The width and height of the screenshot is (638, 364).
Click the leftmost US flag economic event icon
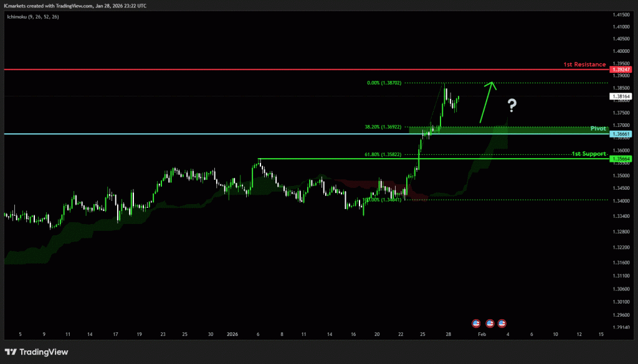coord(476,324)
